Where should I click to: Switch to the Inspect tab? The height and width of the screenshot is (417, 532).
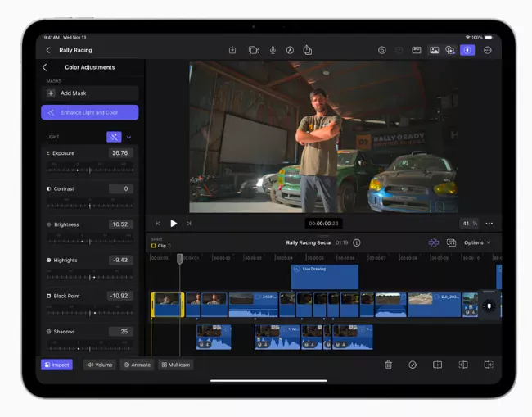[57, 365]
